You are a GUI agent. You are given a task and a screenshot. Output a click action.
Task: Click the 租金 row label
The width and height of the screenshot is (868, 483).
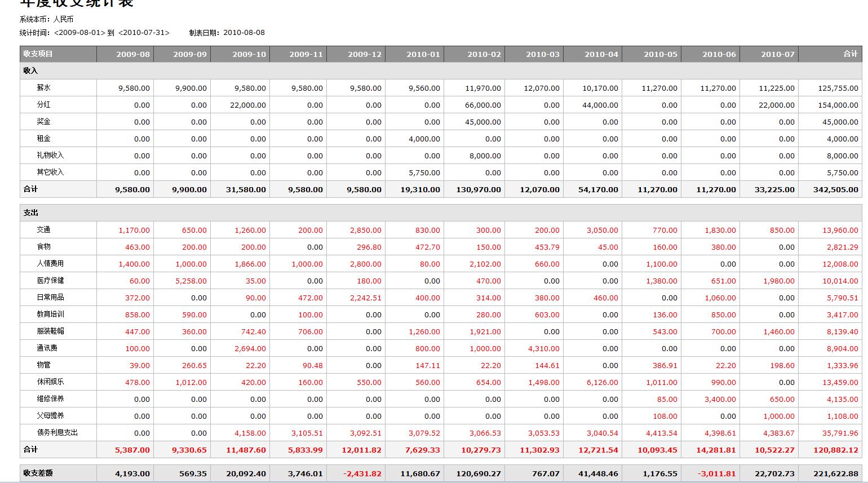(x=44, y=139)
